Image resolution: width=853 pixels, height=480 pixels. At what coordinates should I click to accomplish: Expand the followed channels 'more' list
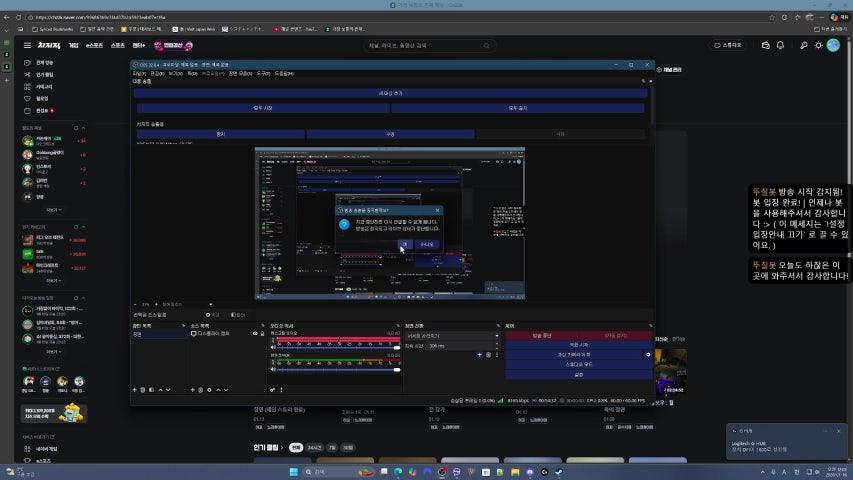click(53, 210)
